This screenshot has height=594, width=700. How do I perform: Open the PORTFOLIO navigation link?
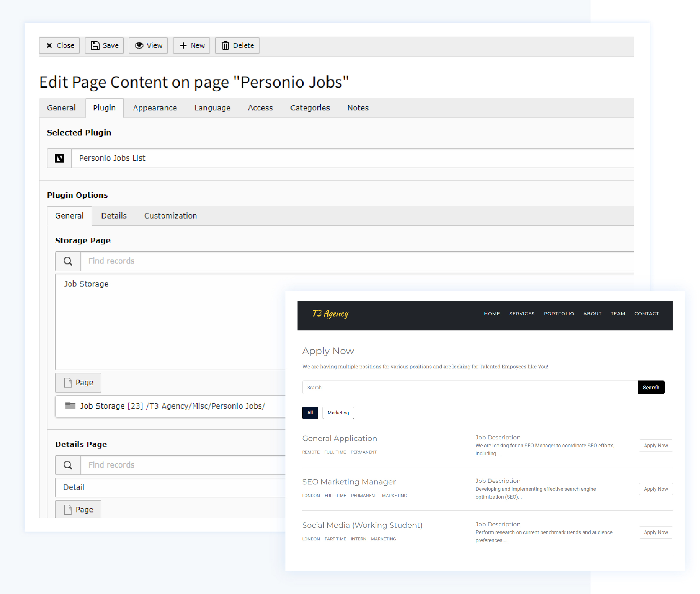[x=559, y=314]
